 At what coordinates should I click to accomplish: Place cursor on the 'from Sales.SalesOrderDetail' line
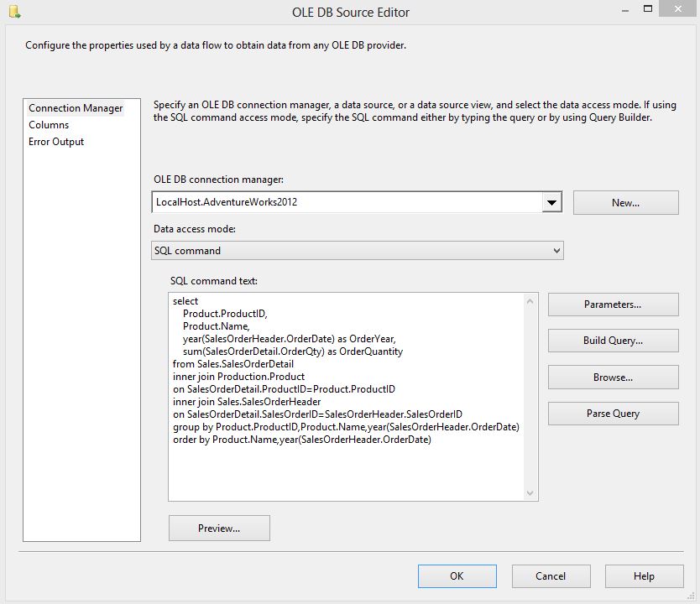[x=233, y=364]
